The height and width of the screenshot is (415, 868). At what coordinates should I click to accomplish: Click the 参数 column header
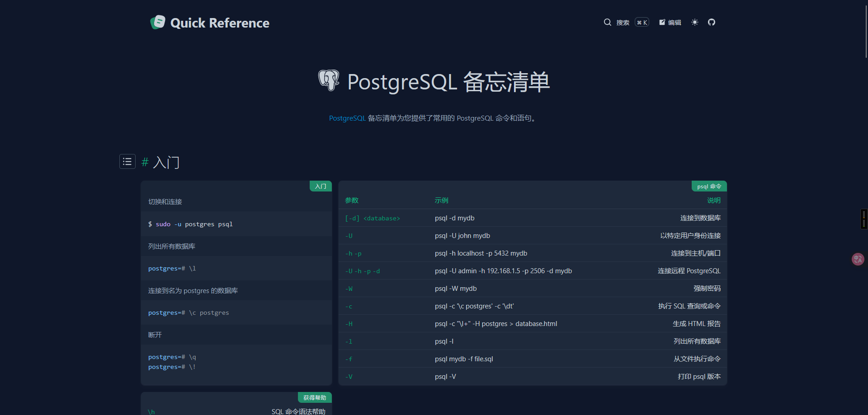coord(352,200)
